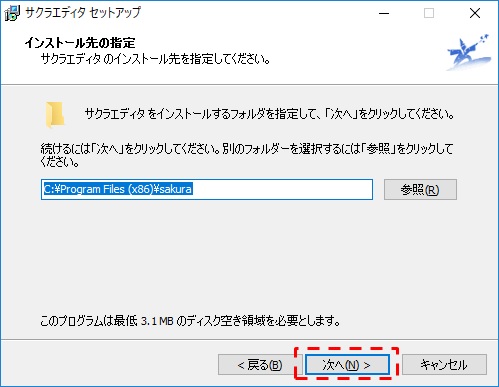Close the サクラエディタ セットアップ window
This screenshot has width=499, height=387.
pyautogui.click(x=475, y=13)
